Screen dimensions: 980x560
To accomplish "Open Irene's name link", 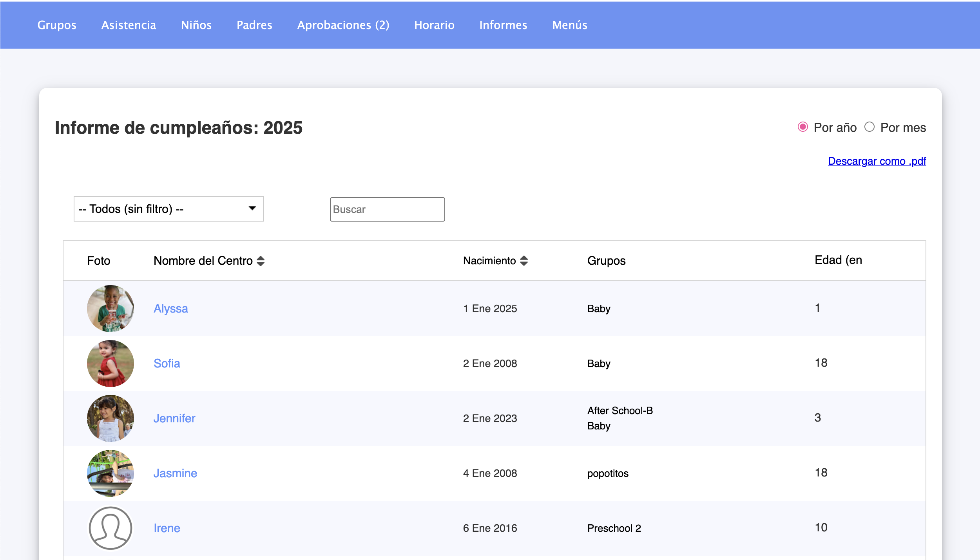I will click(167, 528).
